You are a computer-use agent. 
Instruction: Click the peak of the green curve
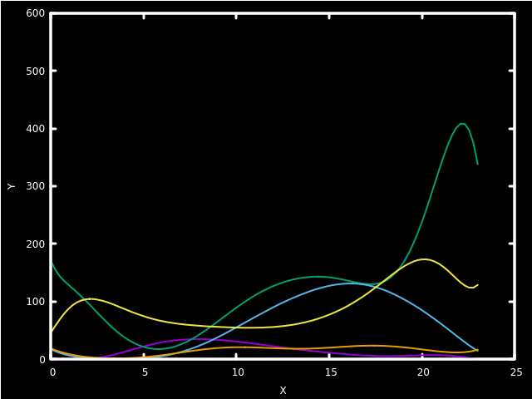click(462, 124)
